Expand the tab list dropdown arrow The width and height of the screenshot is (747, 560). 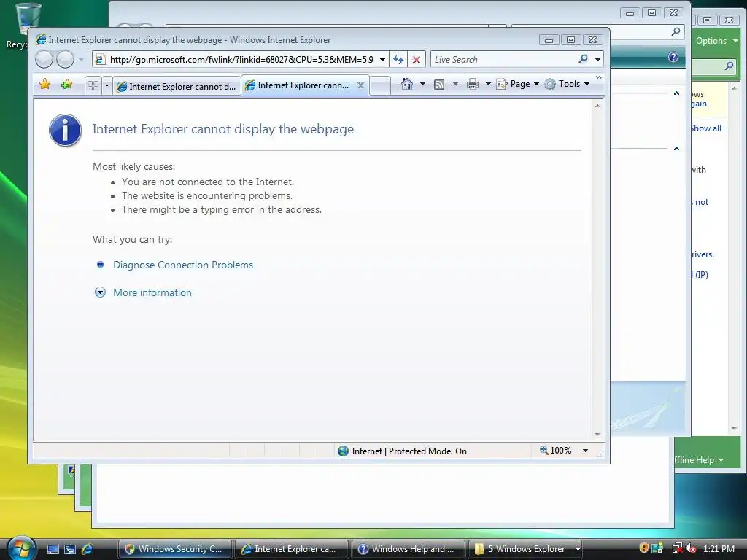pyautogui.click(x=107, y=86)
